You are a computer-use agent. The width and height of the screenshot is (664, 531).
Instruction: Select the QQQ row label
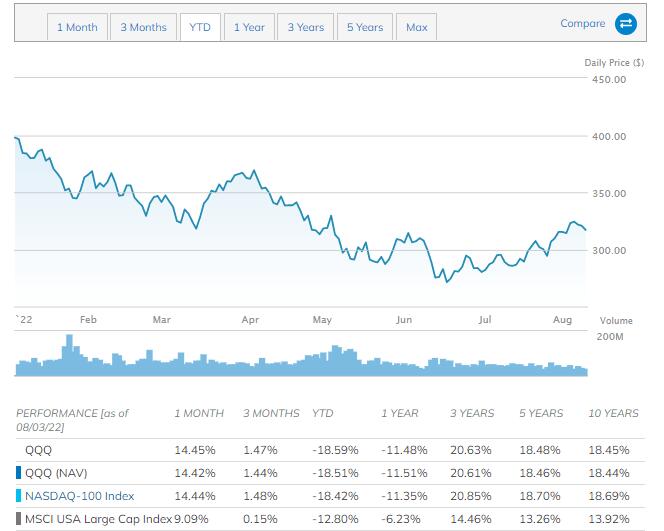(39, 450)
